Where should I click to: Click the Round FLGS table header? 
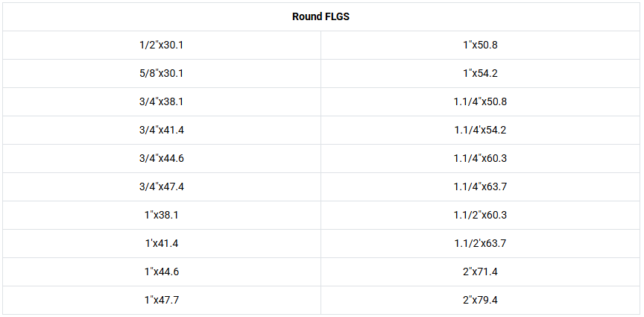(x=321, y=17)
